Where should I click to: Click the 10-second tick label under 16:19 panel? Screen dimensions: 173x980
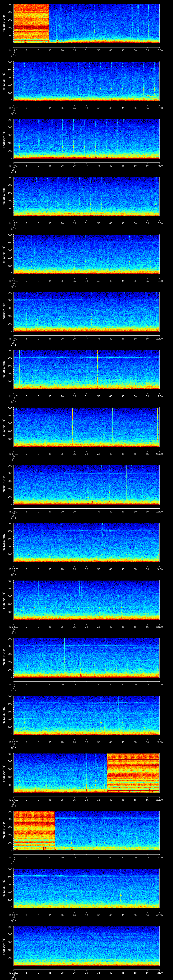38,339
